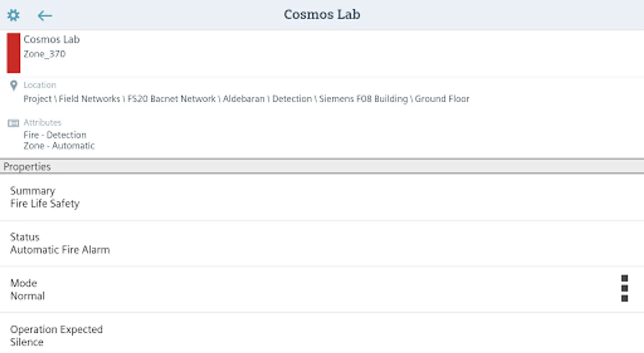Select the Status Automatic Fire Alarm row
This screenshot has height=353, width=644.
[x=322, y=243]
